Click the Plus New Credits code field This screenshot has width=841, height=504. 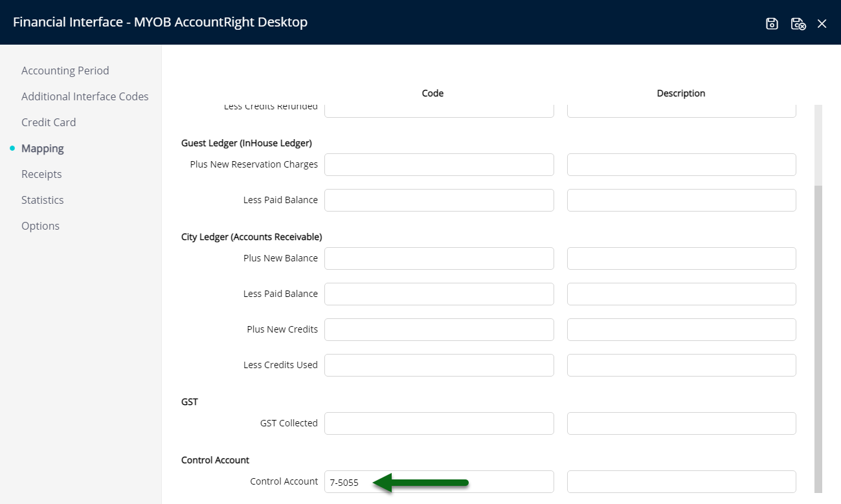[439, 329]
